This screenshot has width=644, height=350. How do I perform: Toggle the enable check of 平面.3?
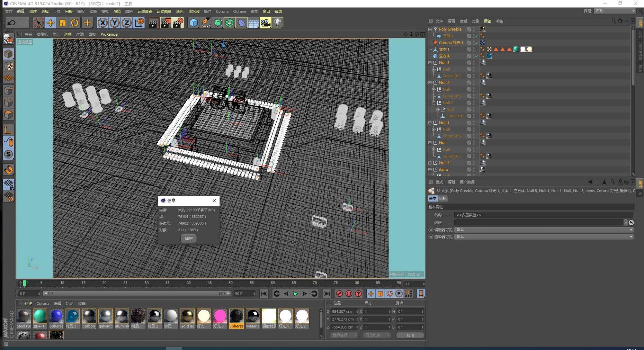[x=477, y=36]
